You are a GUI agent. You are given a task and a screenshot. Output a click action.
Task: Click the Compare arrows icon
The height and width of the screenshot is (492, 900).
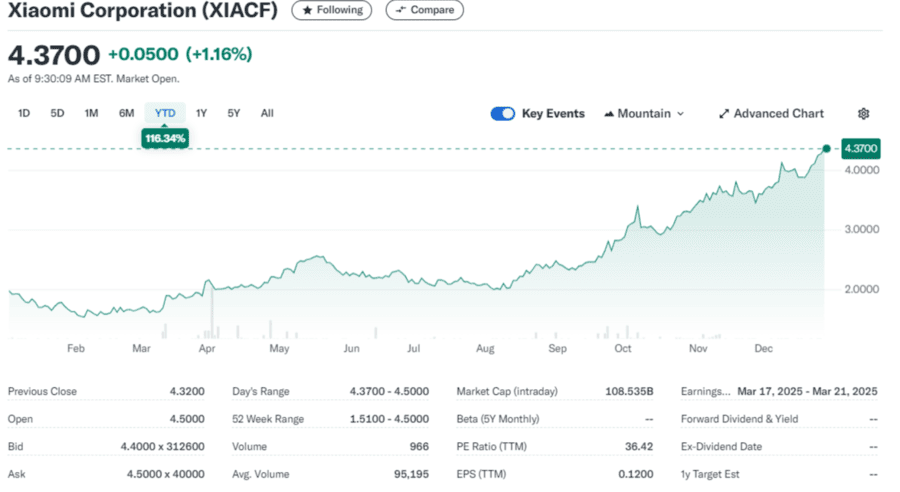pyautogui.click(x=401, y=10)
